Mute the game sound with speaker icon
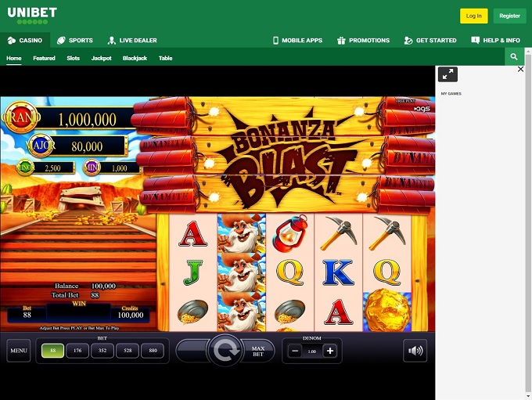This screenshot has width=532, height=400. coord(415,351)
